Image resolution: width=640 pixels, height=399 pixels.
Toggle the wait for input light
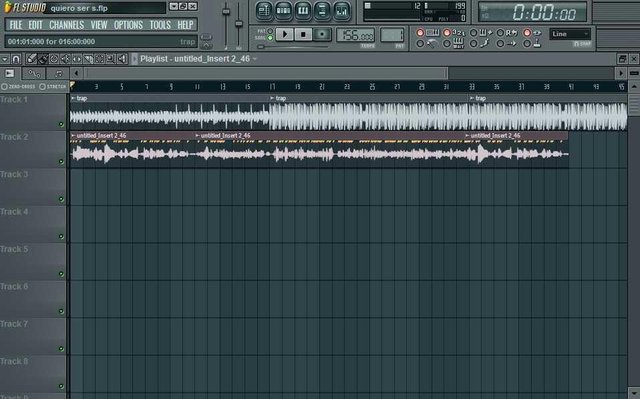tap(447, 43)
